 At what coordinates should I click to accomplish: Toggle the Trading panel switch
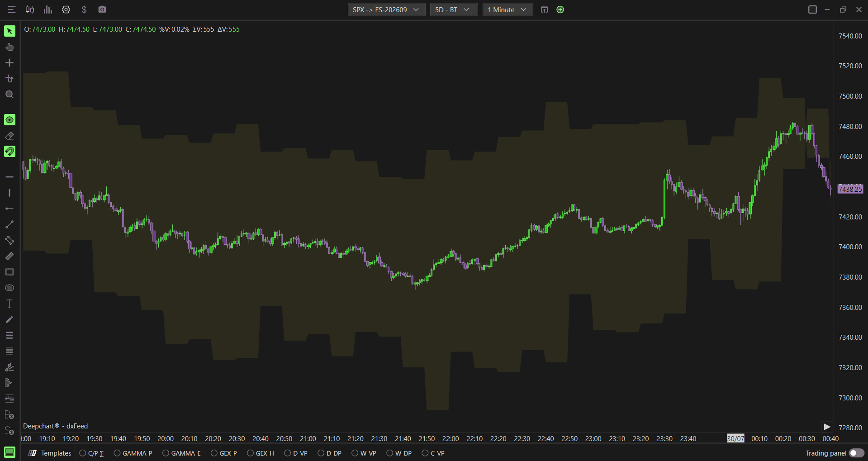(x=856, y=453)
